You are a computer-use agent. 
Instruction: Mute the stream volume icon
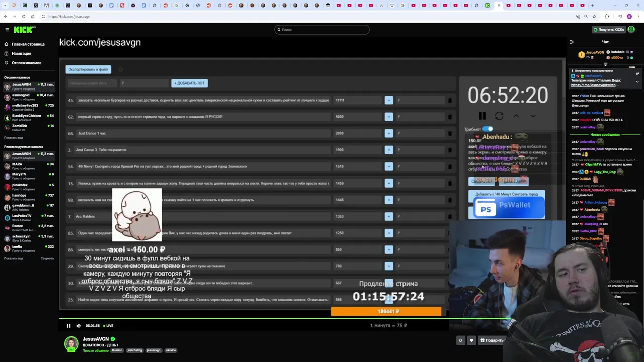pyautogui.click(x=78, y=326)
